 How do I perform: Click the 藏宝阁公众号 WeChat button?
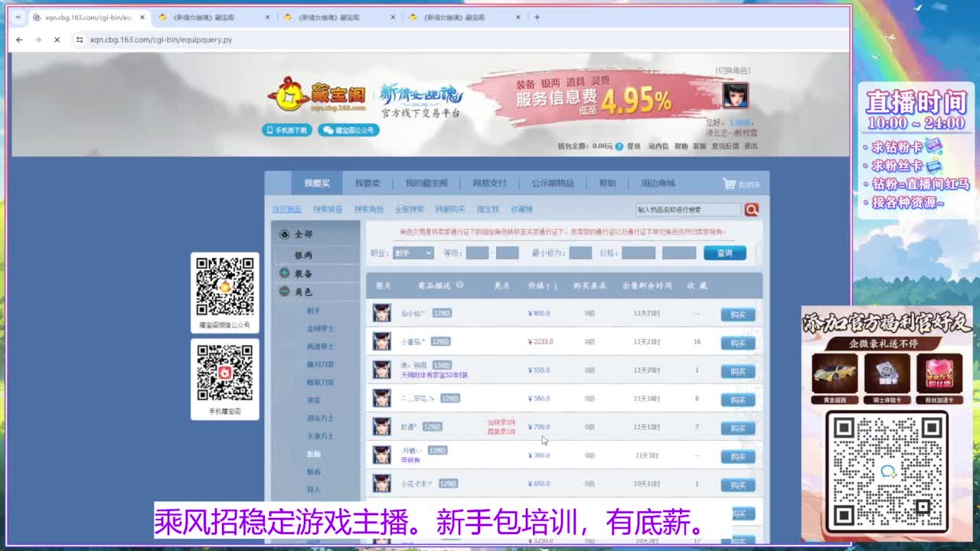point(348,130)
